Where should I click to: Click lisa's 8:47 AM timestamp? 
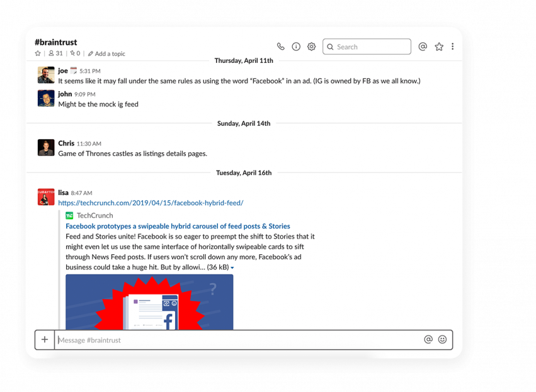[x=81, y=193]
